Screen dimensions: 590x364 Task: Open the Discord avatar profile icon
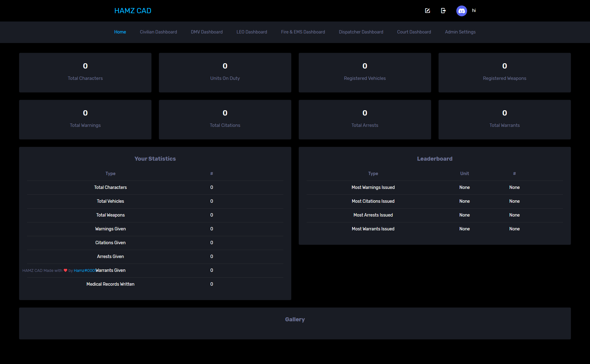click(x=462, y=11)
